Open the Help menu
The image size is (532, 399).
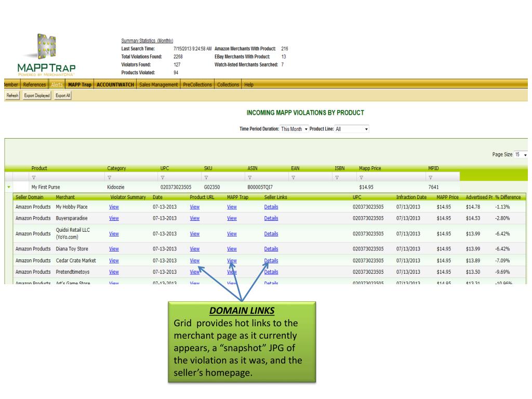[249, 85]
